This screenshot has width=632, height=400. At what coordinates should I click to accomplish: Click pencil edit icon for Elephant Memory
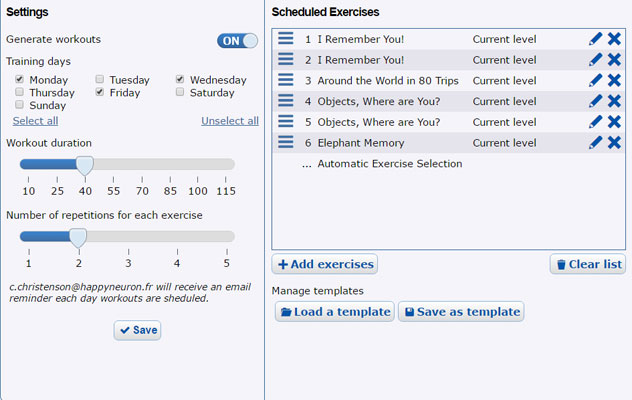[x=596, y=143]
